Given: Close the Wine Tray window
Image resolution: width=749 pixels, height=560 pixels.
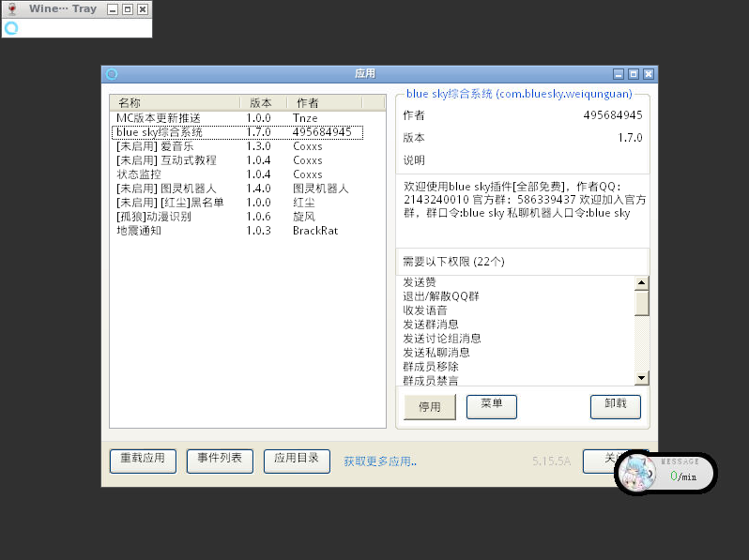Looking at the screenshot, I should (143, 9).
